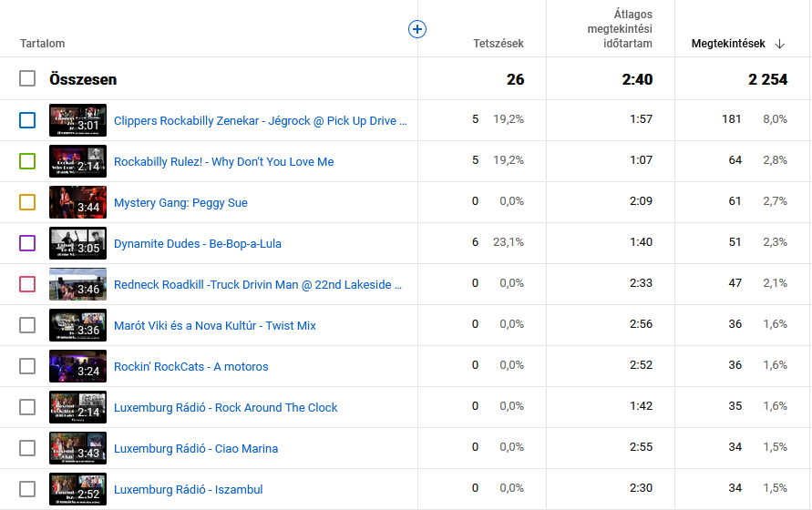Click the sort arrow beside Megtekintések

(x=780, y=44)
